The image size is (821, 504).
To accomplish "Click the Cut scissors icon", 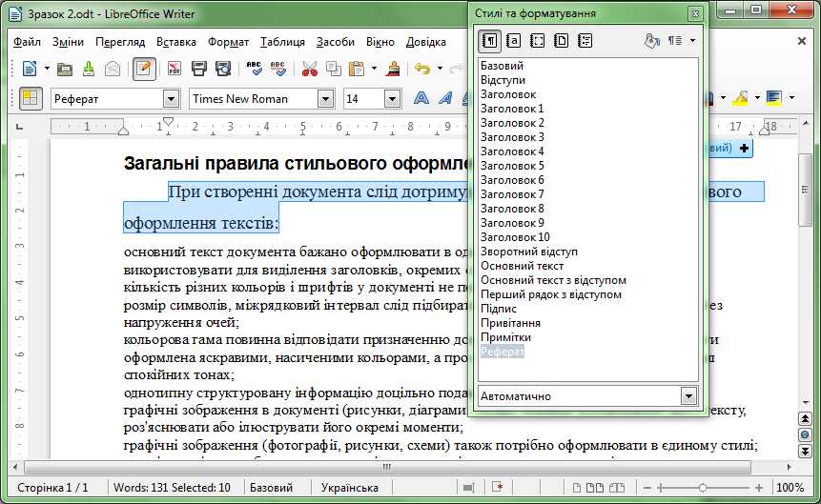I will pyautogui.click(x=309, y=69).
